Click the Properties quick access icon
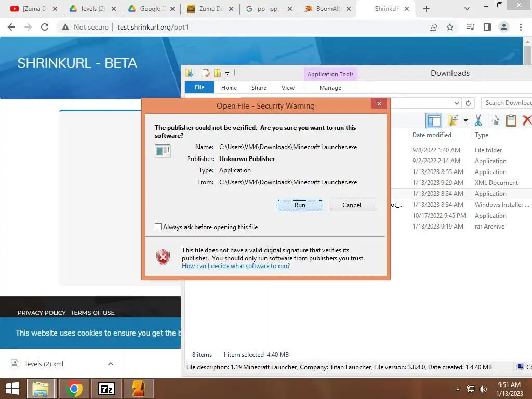532x399 pixels. point(206,73)
